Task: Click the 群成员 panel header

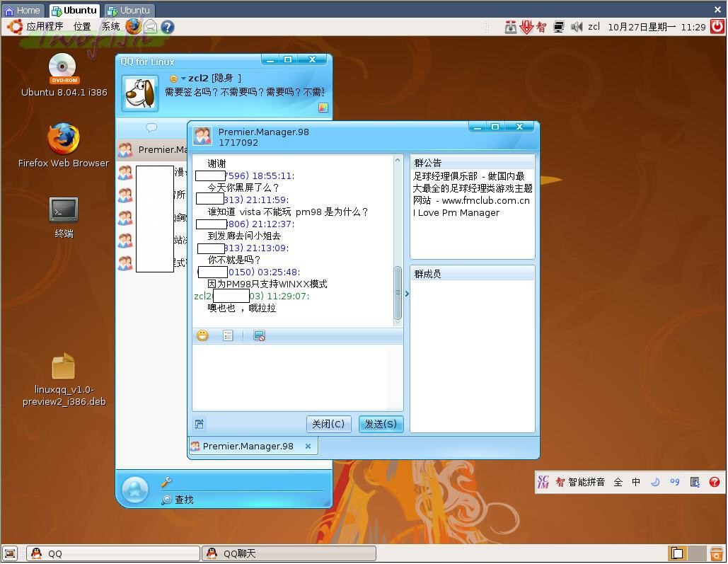Action: click(472, 274)
